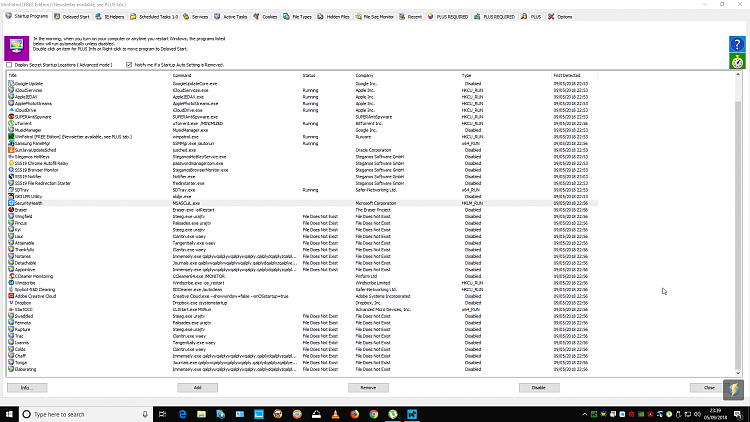Select the Thankfully startup entry
The image size is (750, 422).
tap(302, 250)
